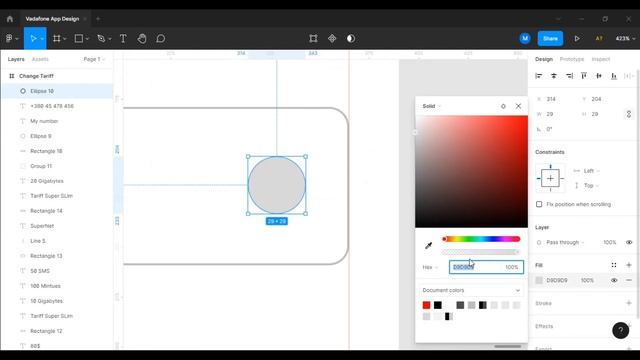The height and width of the screenshot is (360, 640).
Task: Switch to the Design tab
Action: (x=544, y=59)
